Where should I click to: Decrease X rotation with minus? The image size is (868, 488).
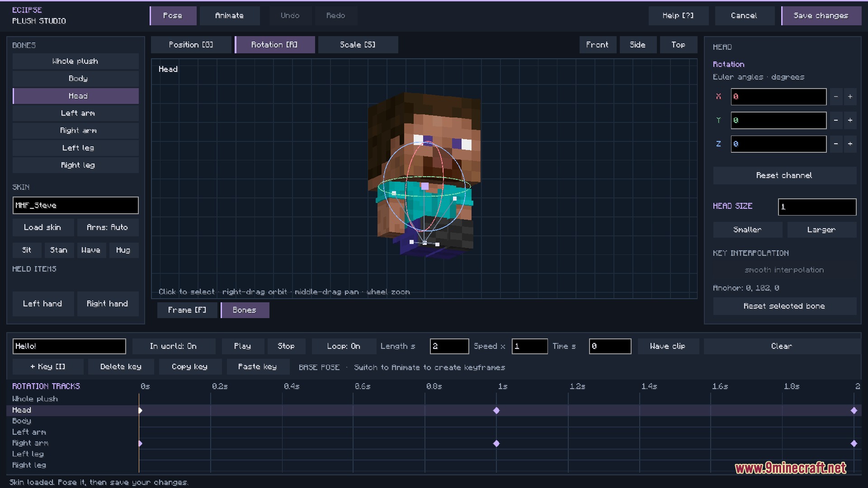coord(836,97)
